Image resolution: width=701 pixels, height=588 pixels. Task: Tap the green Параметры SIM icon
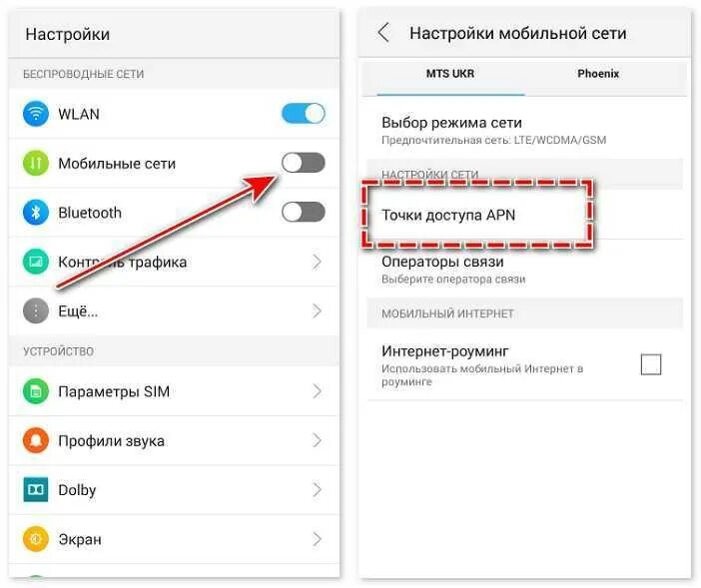tap(36, 391)
